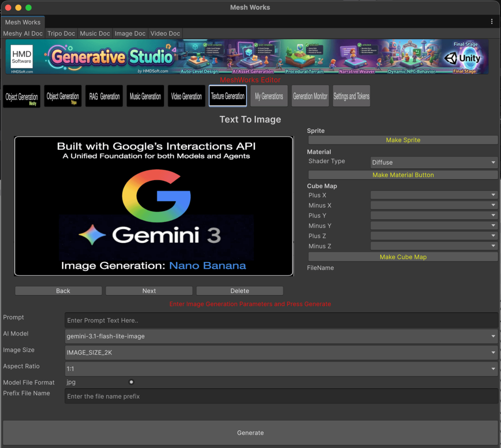This screenshot has height=448, width=501.
Task: Select the Mesh Works window tab
Action: (23, 22)
